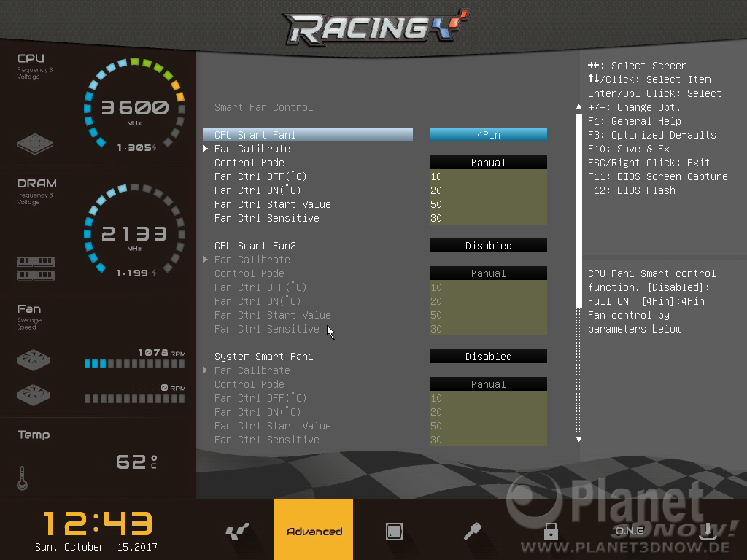The height and width of the screenshot is (560, 747).
Task: Open the O.N.E overclocking tab
Action: 630,531
